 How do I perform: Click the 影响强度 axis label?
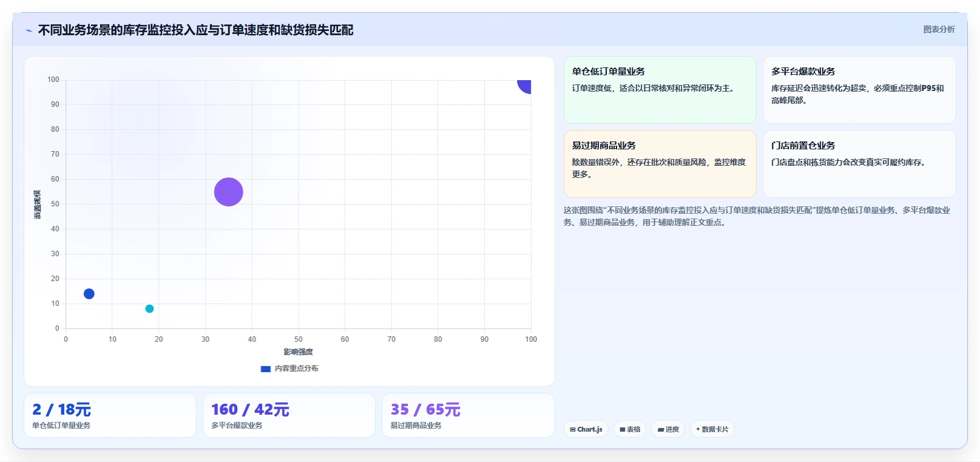pyautogui.click(x=298, y=352)
